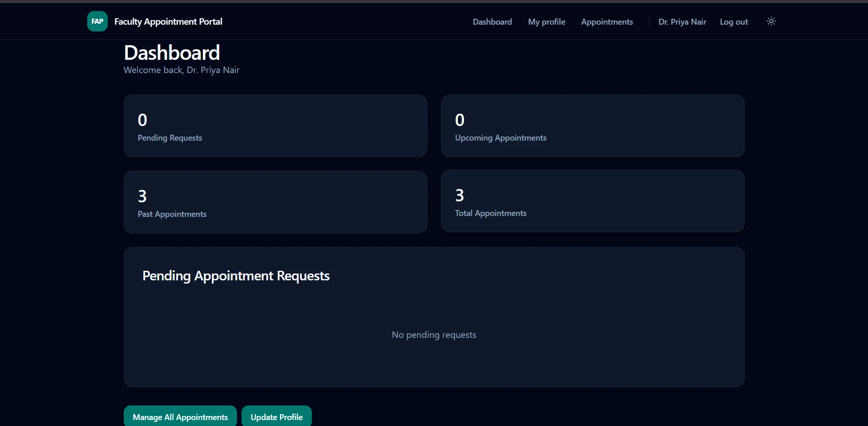Click the Pending Appointment Requests heading
The width and height of the screenshot is (868, 426).
click(236, 276)
